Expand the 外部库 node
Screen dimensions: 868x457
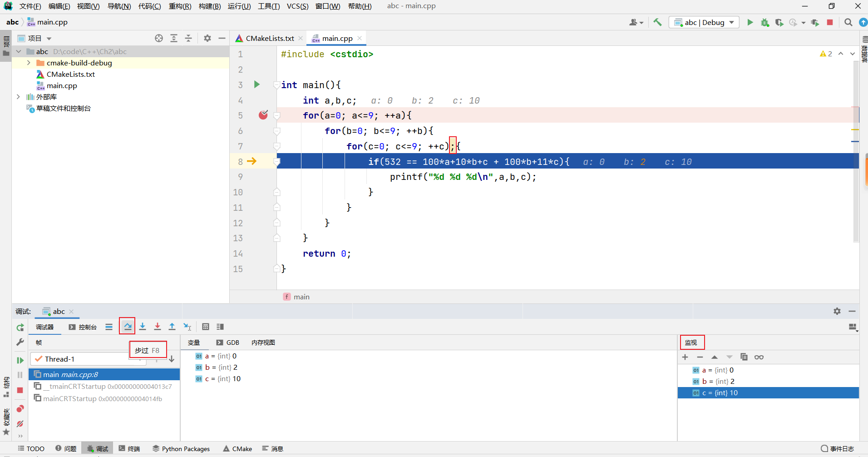(x=18, y=97)
